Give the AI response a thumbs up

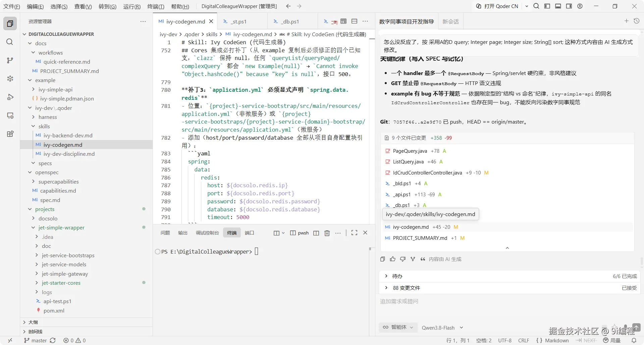point(393,259)
